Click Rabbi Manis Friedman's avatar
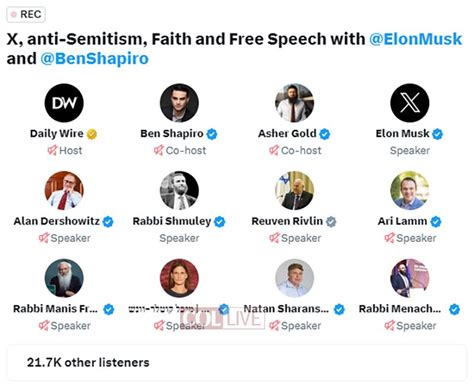Viewport: 474px width, 391px height. (x=64, y=278)
